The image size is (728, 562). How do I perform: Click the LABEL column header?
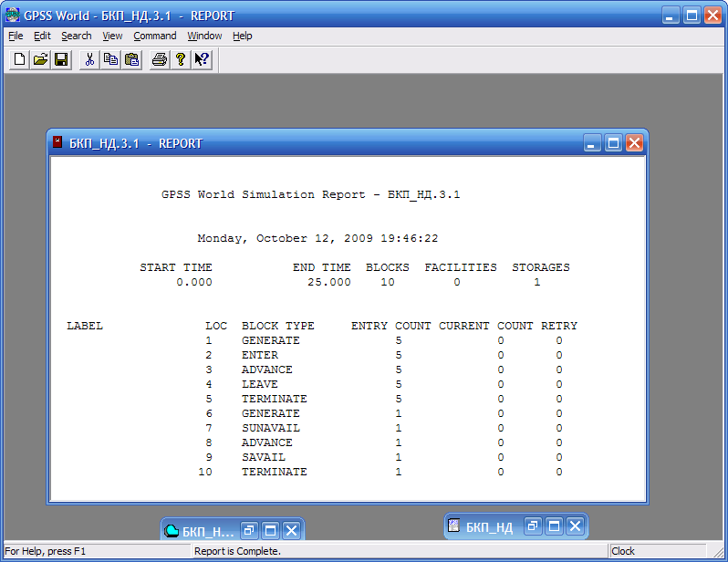85,326
